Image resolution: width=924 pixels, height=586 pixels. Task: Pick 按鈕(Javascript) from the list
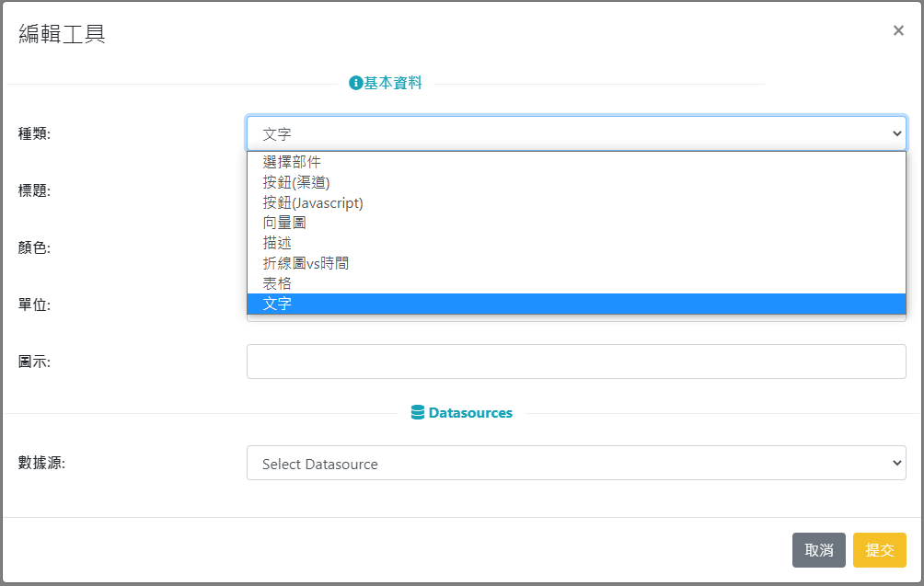(313, 202)
